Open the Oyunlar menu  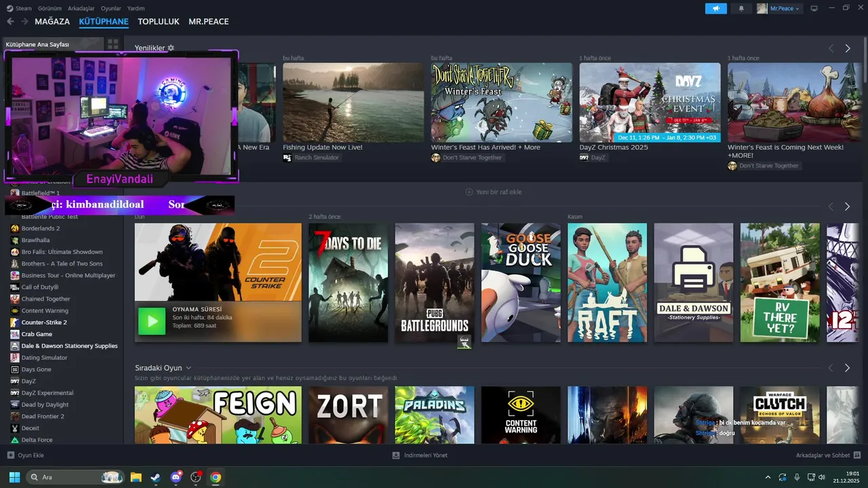click(111, 9)
